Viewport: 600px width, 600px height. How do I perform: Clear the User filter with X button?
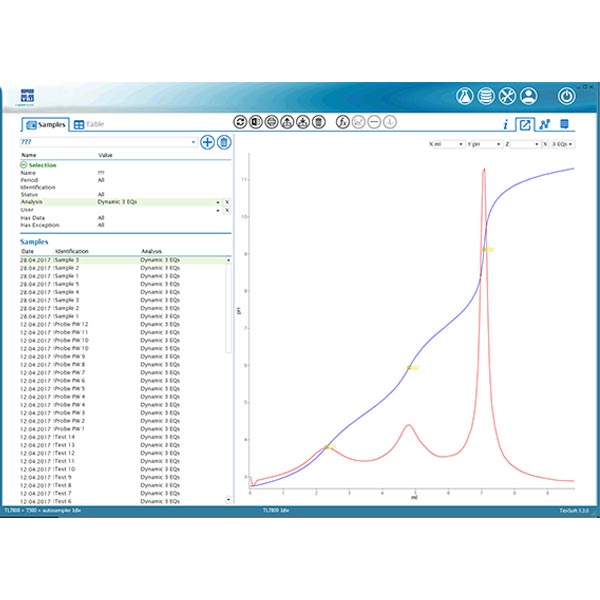[227, 210]
